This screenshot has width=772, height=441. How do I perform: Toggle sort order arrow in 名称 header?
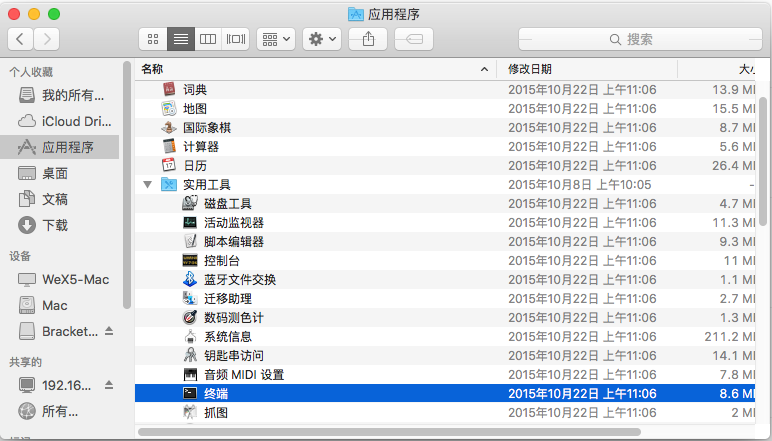pyautogui.click(x=484, y=69)
